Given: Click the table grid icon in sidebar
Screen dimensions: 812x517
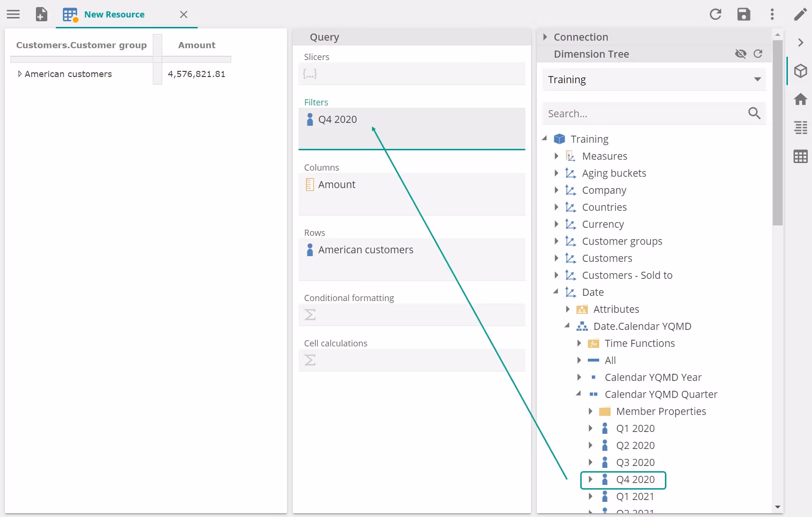Looking at the screenshot, I should (800, 156).
